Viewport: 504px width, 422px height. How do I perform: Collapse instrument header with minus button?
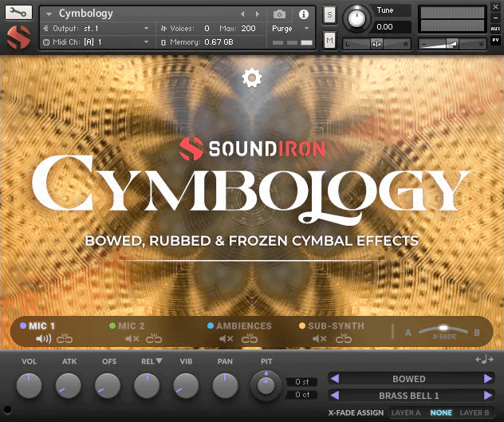(x=495, y=18)
